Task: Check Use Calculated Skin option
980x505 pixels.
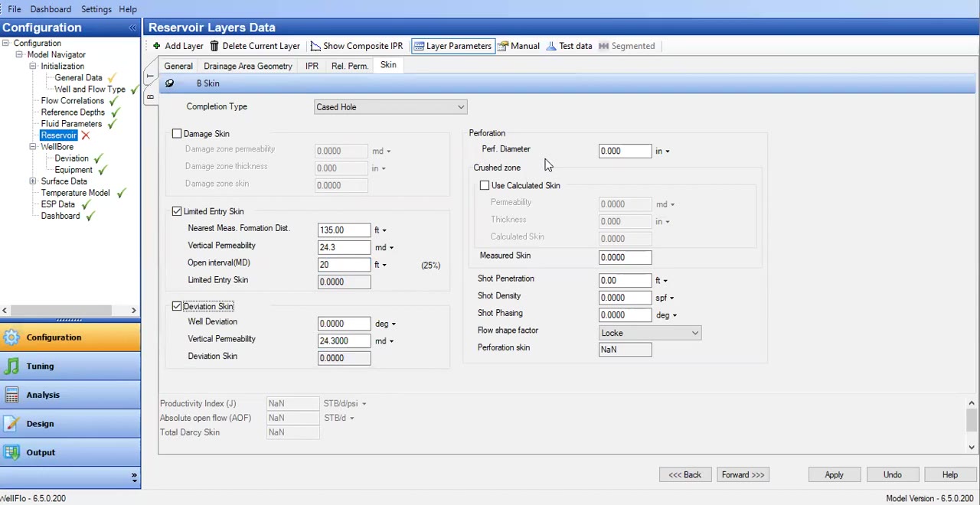Action: pos(484,185)
